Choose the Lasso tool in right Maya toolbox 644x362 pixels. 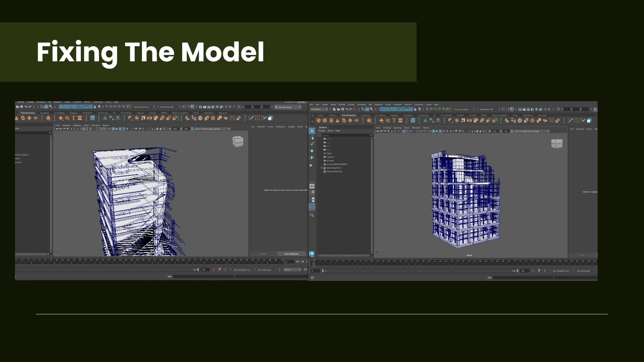tap(312, 138)
